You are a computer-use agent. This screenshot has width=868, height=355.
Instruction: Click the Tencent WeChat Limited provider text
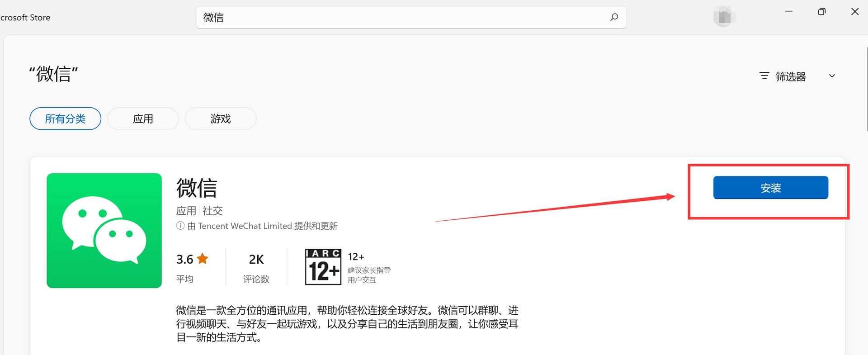pyautogui.click(x=245, y=226)
